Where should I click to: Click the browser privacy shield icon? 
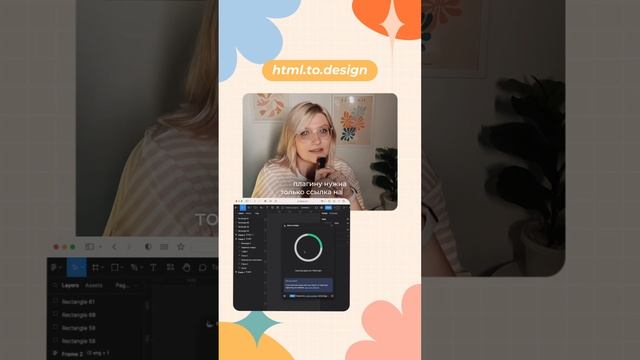(x=148, y=247)
